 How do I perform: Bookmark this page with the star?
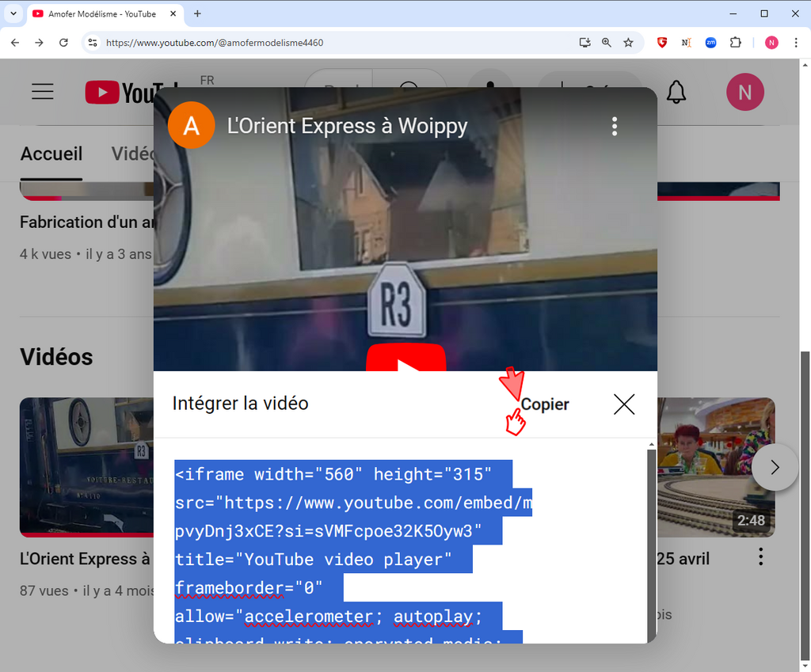pos(628,43)
